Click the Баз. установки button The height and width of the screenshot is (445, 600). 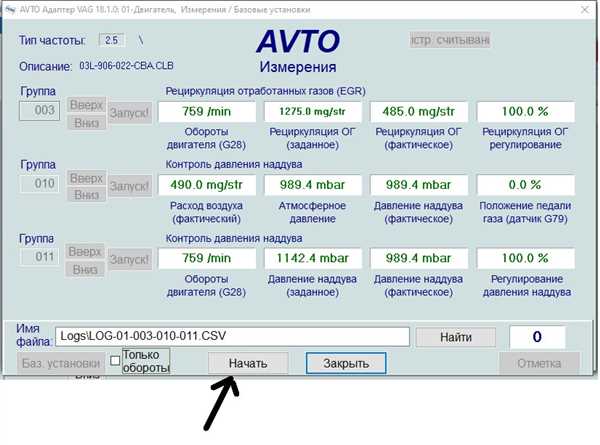(x=61, y=363)
